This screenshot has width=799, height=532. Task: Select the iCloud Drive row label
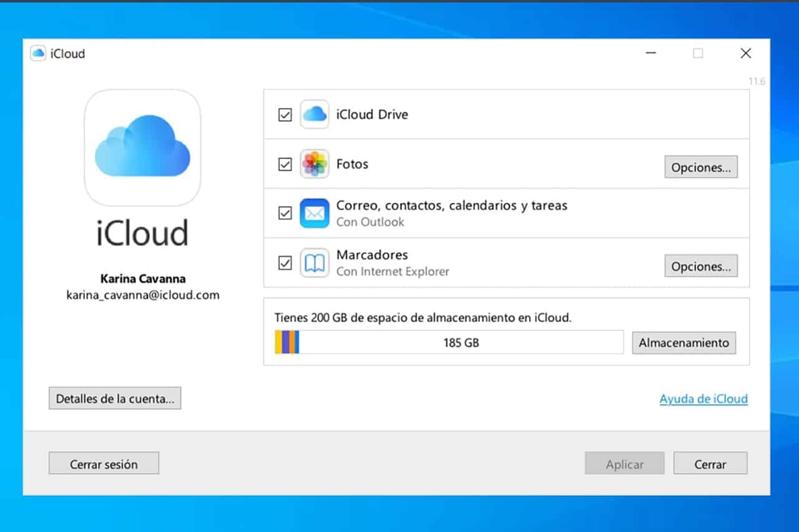372,115
